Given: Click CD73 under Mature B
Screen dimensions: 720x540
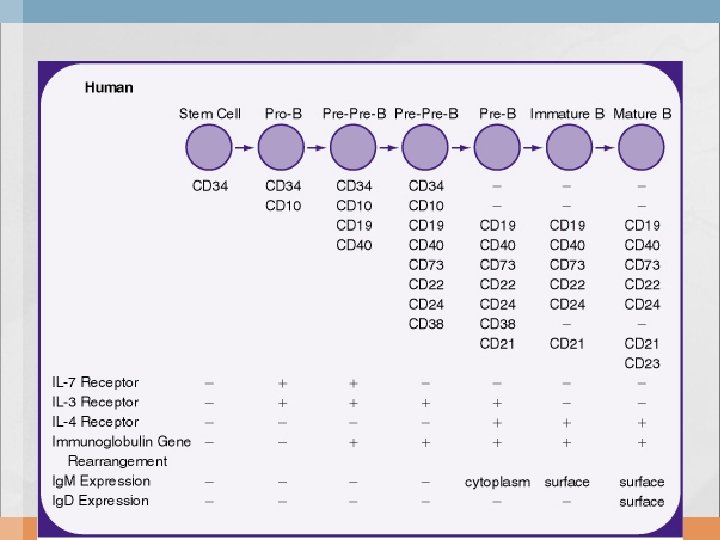Looking at the screenshot, I should click(x=642, y=265).
